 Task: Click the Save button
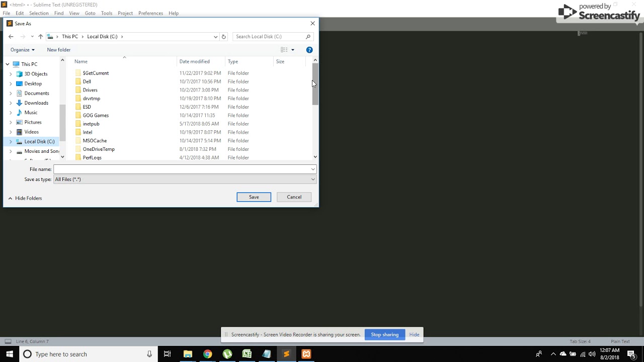pos(254,197)
